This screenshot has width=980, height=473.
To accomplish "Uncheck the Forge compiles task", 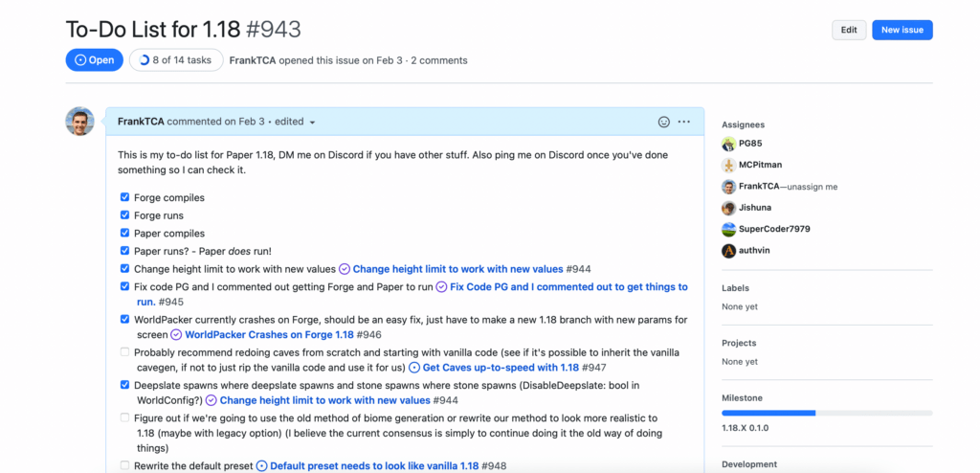I will [125, 197].
